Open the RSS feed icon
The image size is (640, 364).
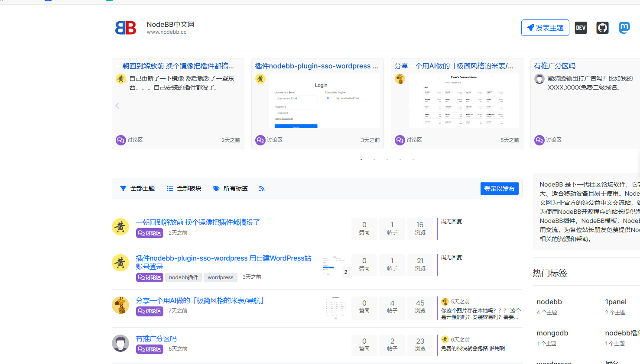click(262, 189)
